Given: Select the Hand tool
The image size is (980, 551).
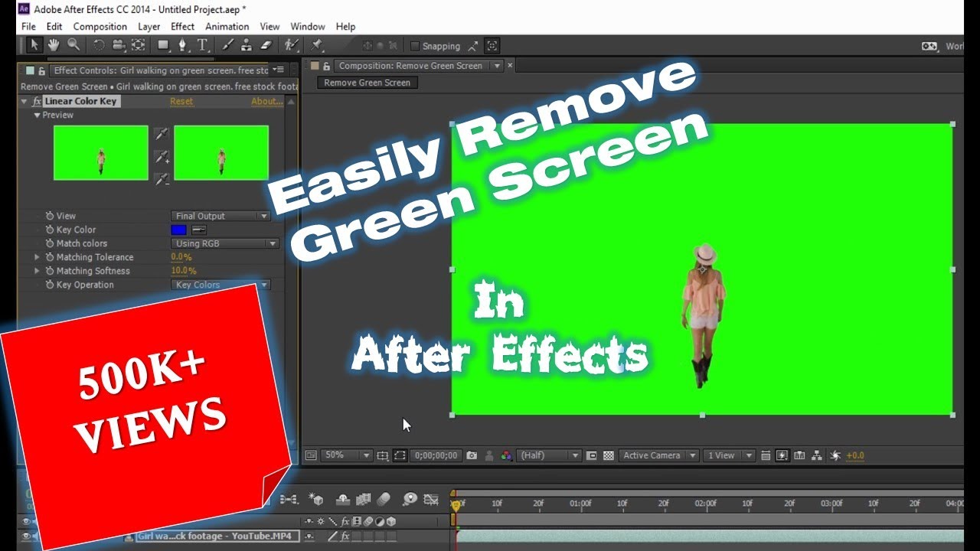Looking at the screenshot, I should tap(54, 45).
